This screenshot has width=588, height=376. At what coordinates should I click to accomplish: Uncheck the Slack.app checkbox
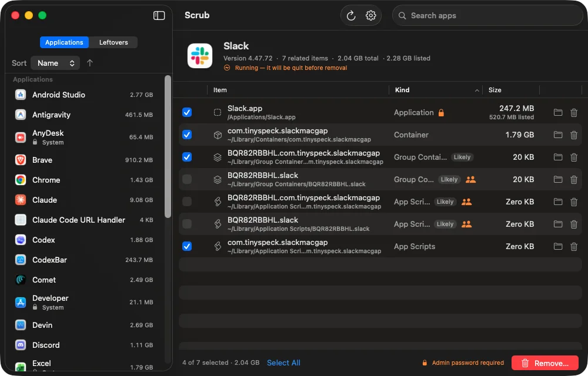(x=187, y=112)
